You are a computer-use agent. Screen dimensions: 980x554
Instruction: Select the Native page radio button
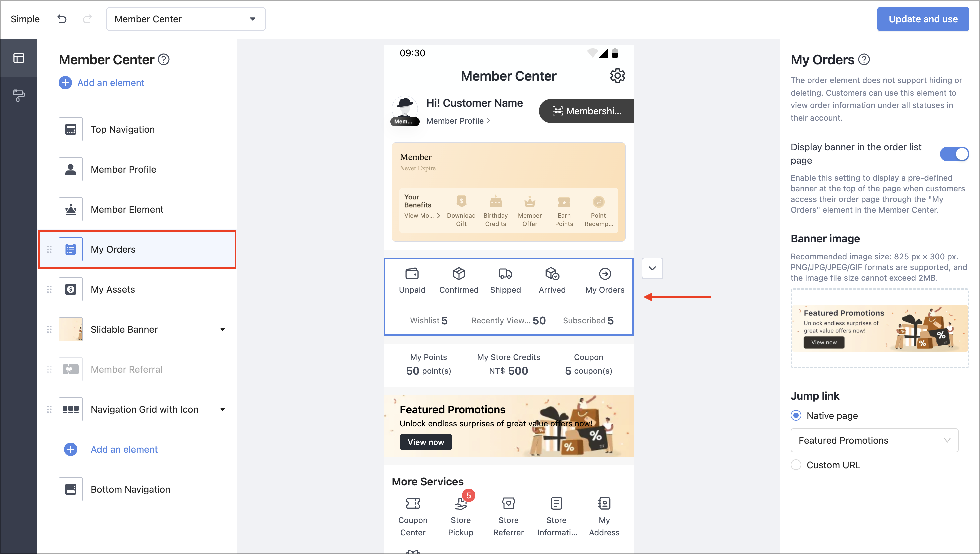coord(795,415)
